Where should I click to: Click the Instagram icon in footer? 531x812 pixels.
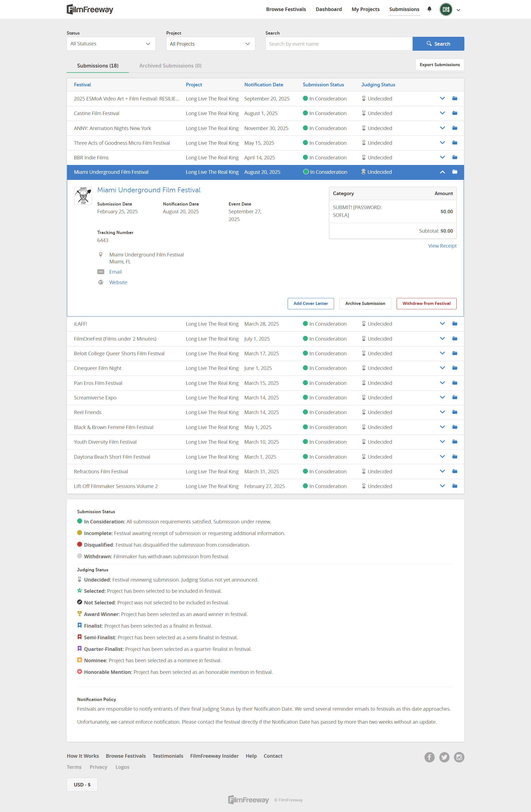459,757
